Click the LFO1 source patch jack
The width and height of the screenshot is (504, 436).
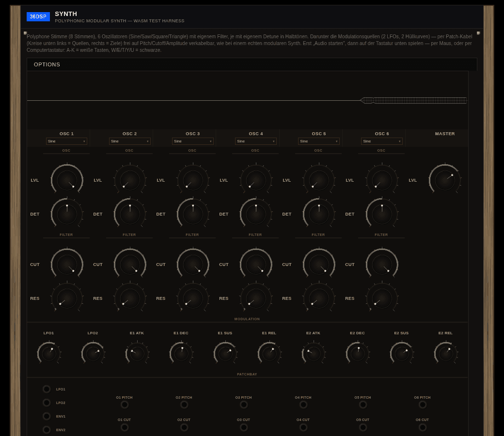pyautogui.click(x=47, y=389)
